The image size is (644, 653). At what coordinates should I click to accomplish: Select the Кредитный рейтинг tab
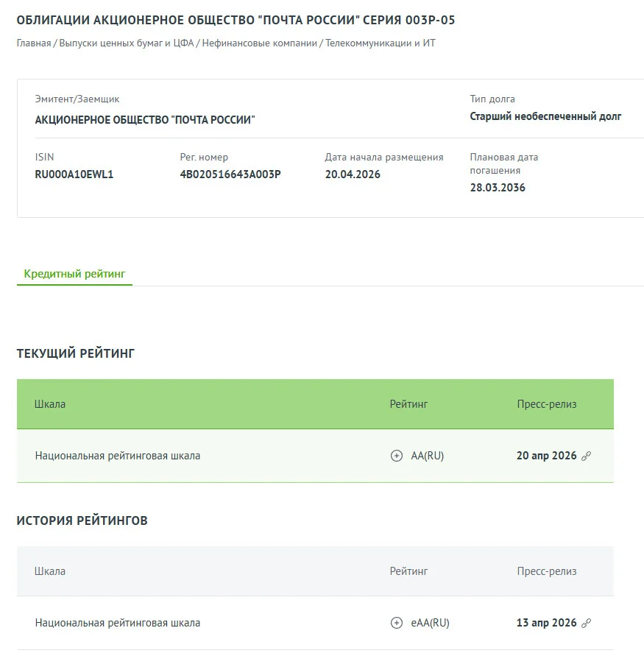click(x=74, y=274)
